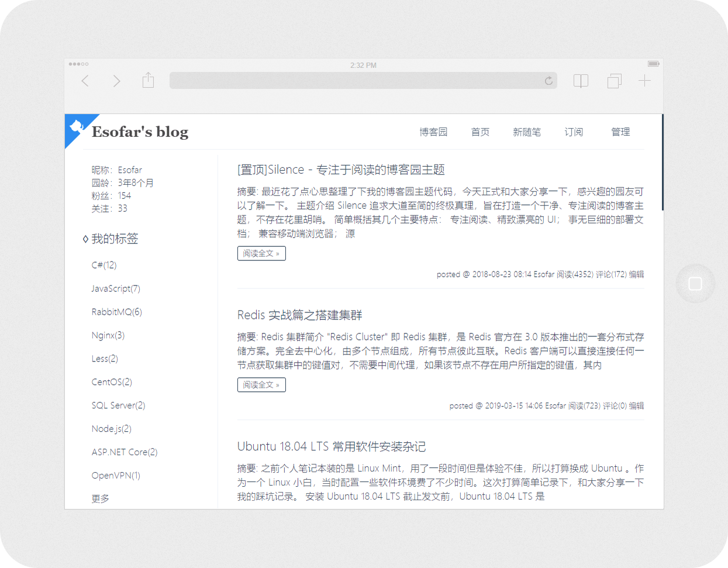Click the Silence post summary text
The height and width of the screenshot is (568, 728).
[440, 213]
